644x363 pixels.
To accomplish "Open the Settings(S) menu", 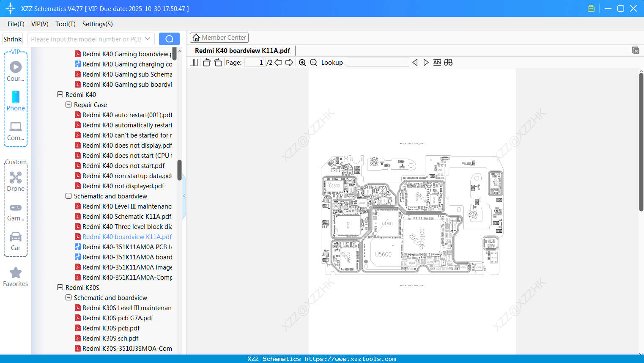I will pos(97,24).
